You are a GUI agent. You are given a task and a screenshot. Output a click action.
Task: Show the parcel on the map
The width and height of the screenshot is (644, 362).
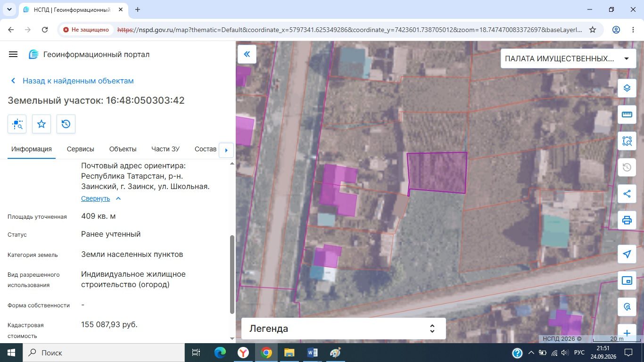pos(17,124)
